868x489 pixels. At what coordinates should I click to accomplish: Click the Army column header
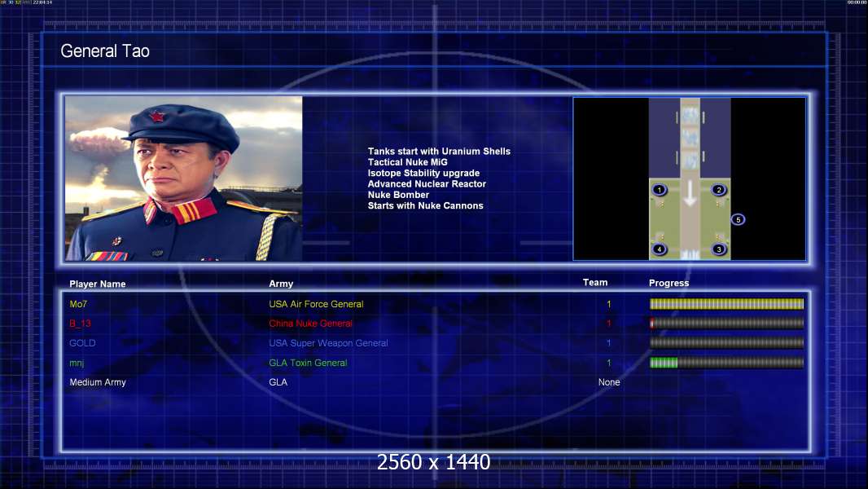click(x=281, y=284)
